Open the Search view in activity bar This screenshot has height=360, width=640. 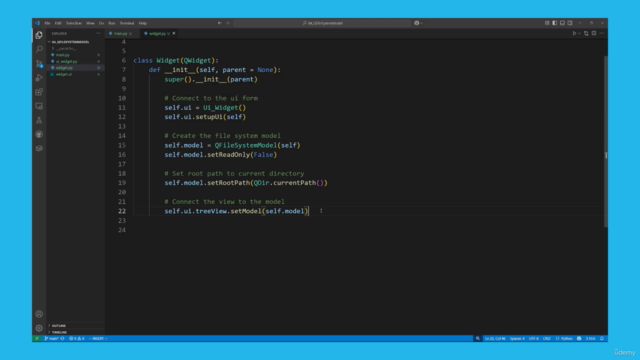[39, 49]
